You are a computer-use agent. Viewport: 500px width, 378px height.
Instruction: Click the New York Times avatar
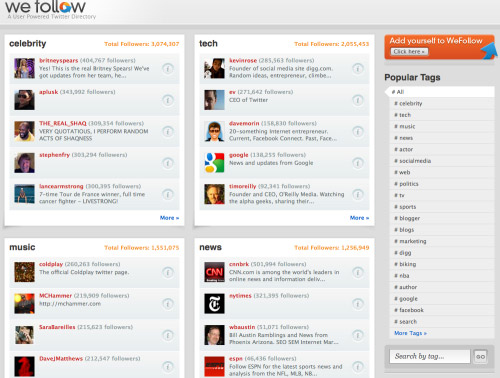click(214, 304)
